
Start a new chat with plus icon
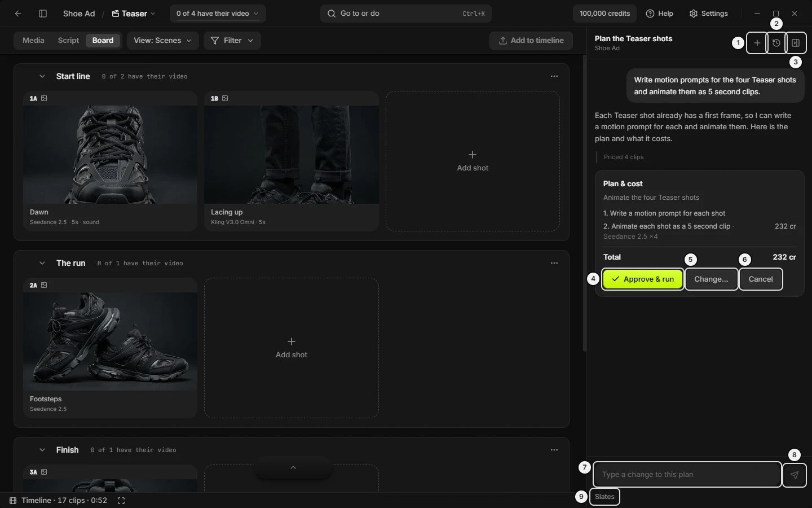point(757,43)
